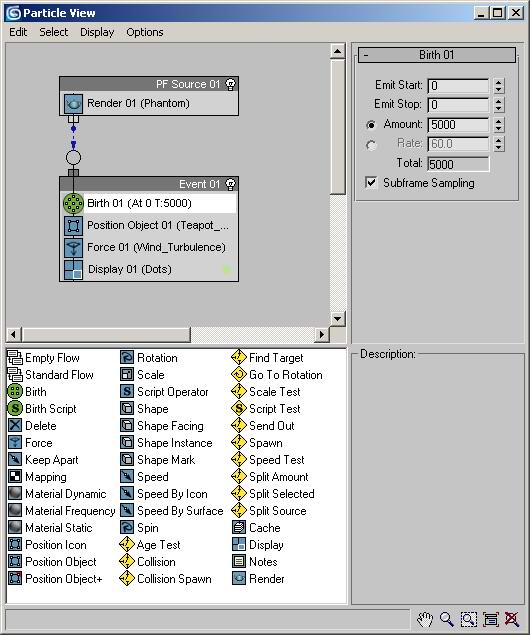Activate the Pan hand tool
530x635 pixels.
click(425, 619)
